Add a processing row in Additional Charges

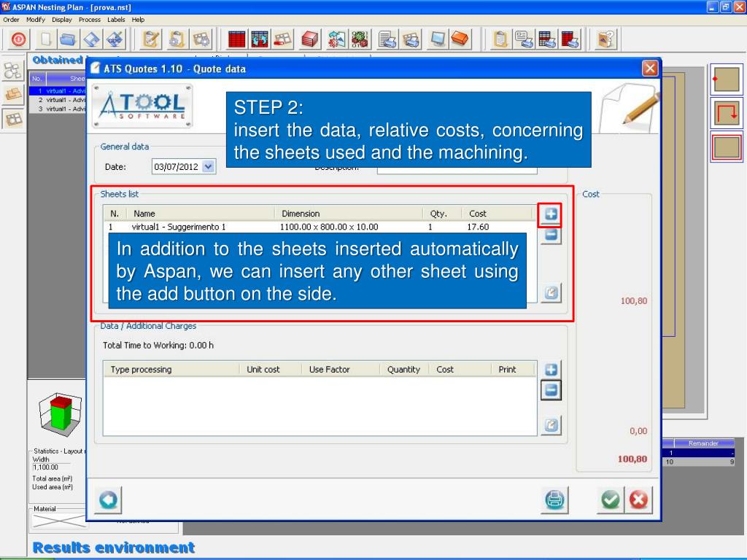pyautogui.click(x=551, y=370)
